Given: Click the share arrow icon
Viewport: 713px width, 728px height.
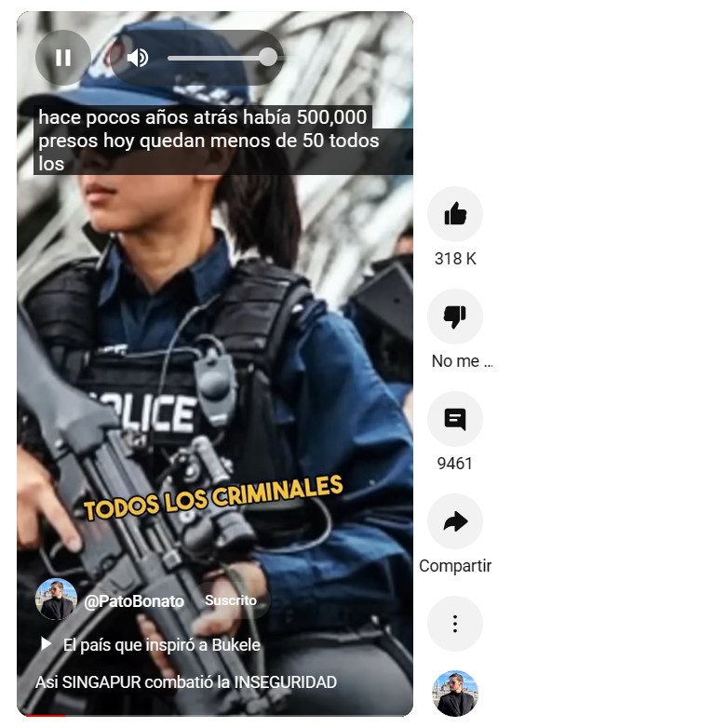Looking at the screenshot, I should coord(455,521).
